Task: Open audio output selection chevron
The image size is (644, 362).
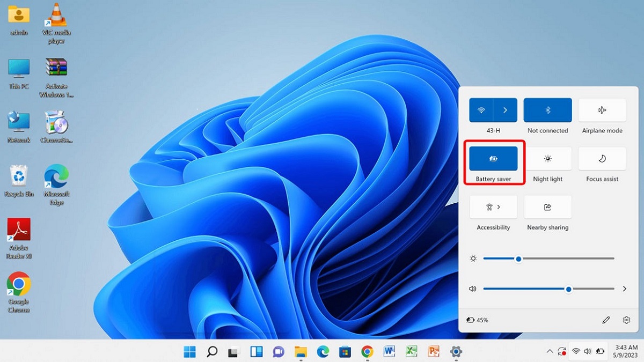Action: tap(624, 289)
